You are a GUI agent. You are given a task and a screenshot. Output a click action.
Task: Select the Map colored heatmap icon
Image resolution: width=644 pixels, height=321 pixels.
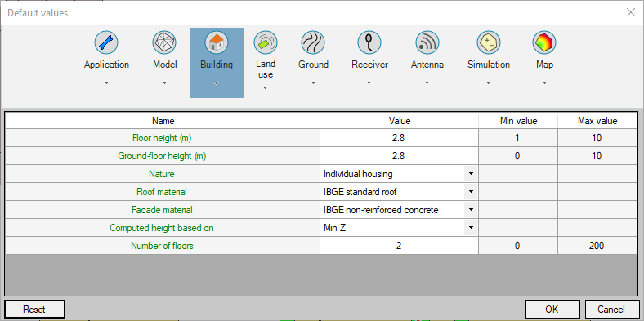[544, 42]
